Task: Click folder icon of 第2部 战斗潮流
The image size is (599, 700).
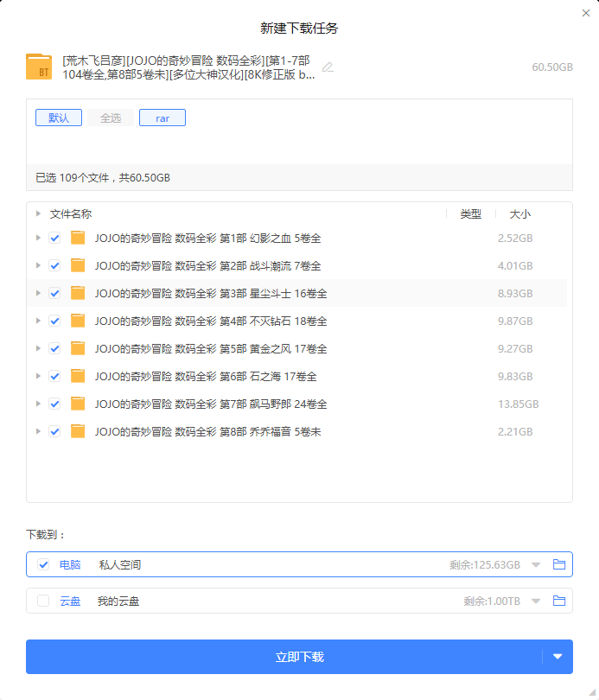Action: [78, 265]
